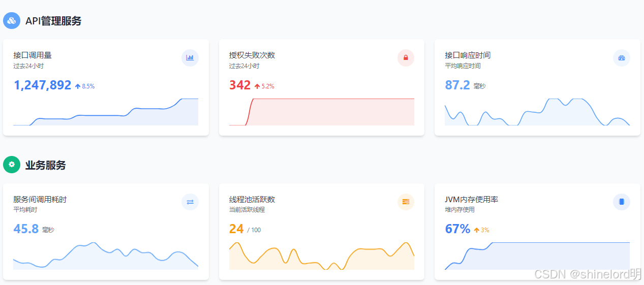Click the 线程池活跃数 orange chart
This screenshot has width=644, height=285.
tap(322, 256)
